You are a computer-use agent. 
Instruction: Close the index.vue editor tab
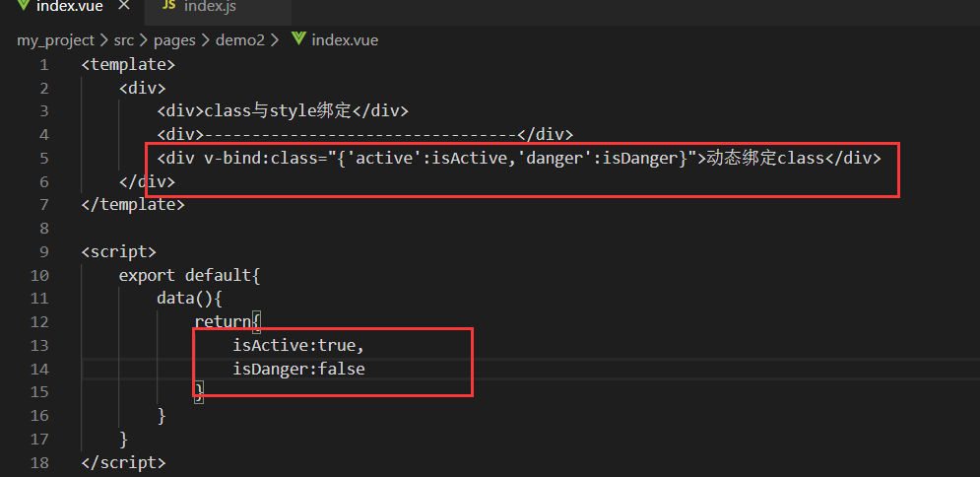click(123, 7)
